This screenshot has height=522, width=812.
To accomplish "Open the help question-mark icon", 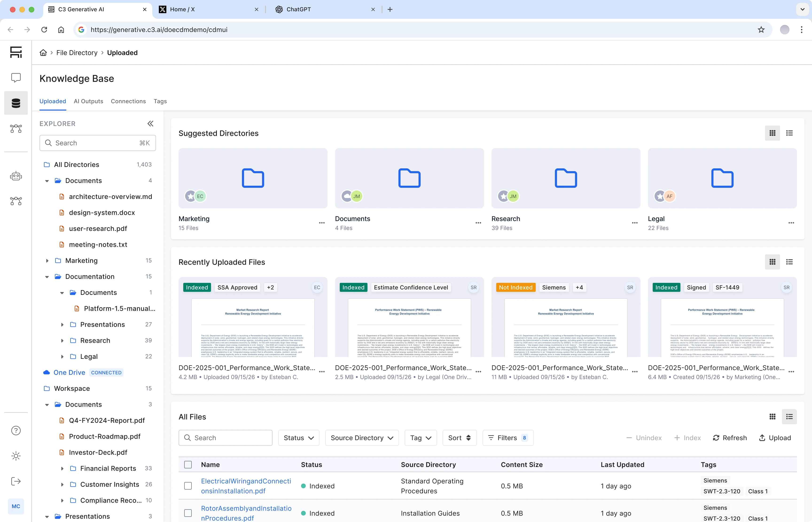I will point(16,431).
